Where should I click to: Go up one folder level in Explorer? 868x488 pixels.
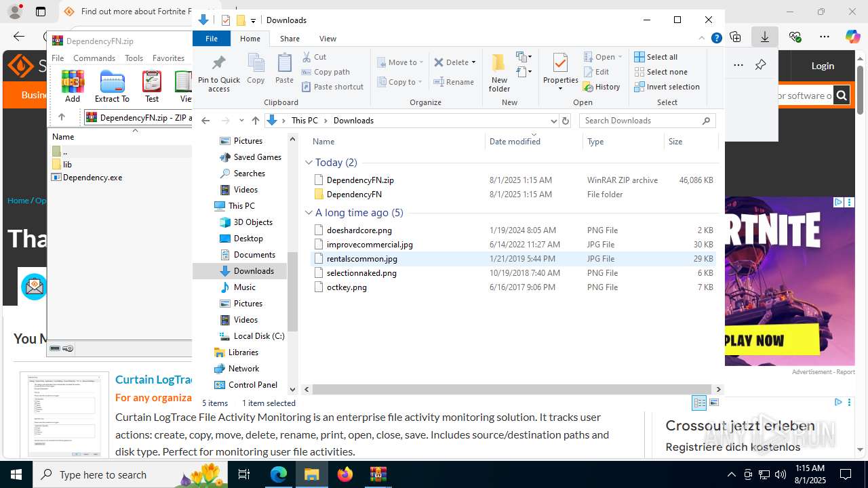click(255, 121)
